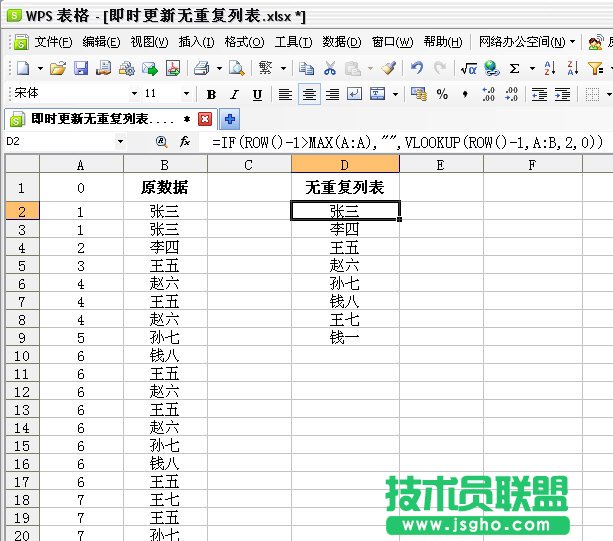
Task: Undo the last action
Action: pos(417,69)
